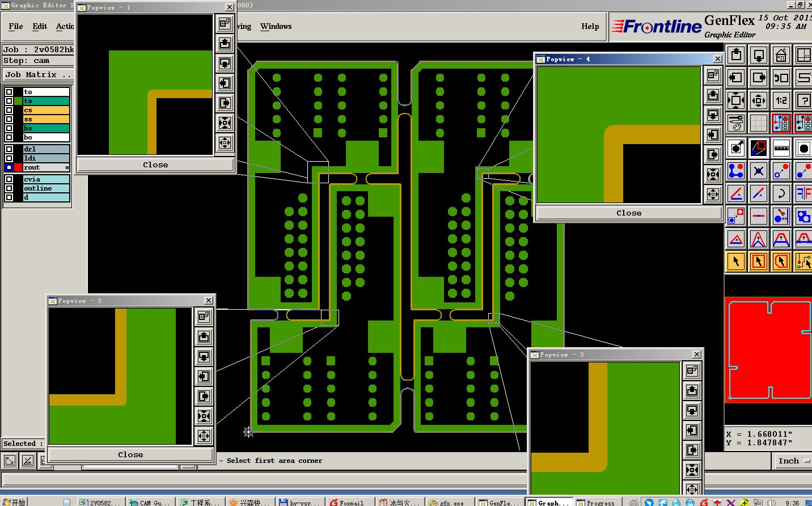
Task: Click the zoom out arrows icon
Action: [x=759, y=100]
